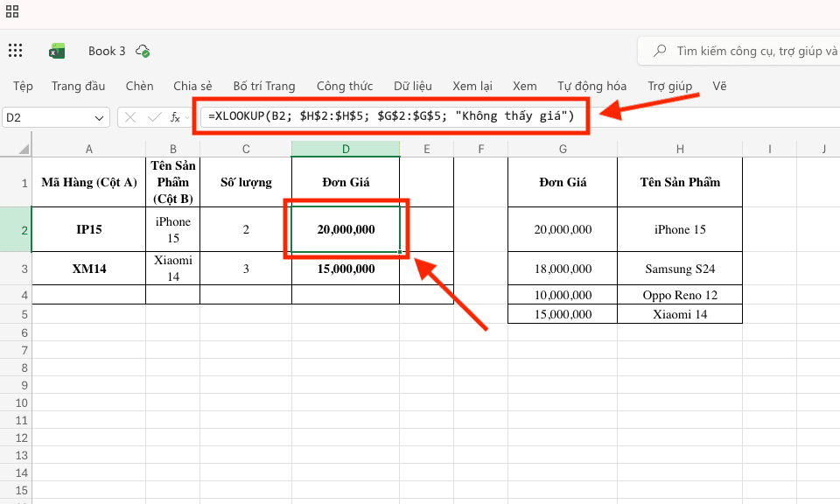Open the Tự động hóa tab
Image resolution: width=840 pixels, height=504 pixels.
tap(591, 87)
